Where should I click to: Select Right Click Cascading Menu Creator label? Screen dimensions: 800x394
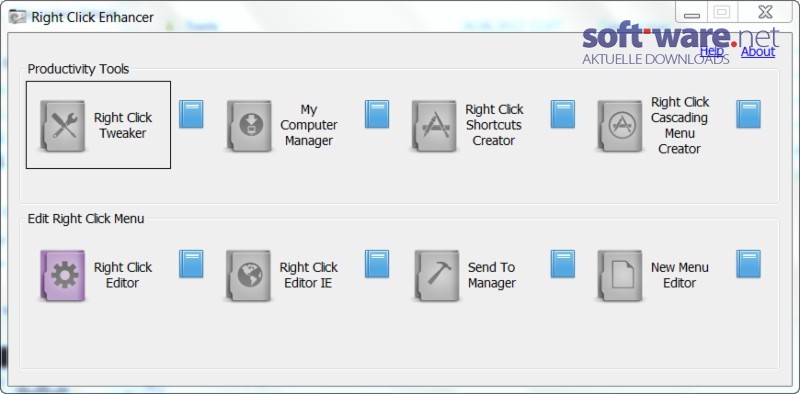pyautogui.click(x=680, y=126)
